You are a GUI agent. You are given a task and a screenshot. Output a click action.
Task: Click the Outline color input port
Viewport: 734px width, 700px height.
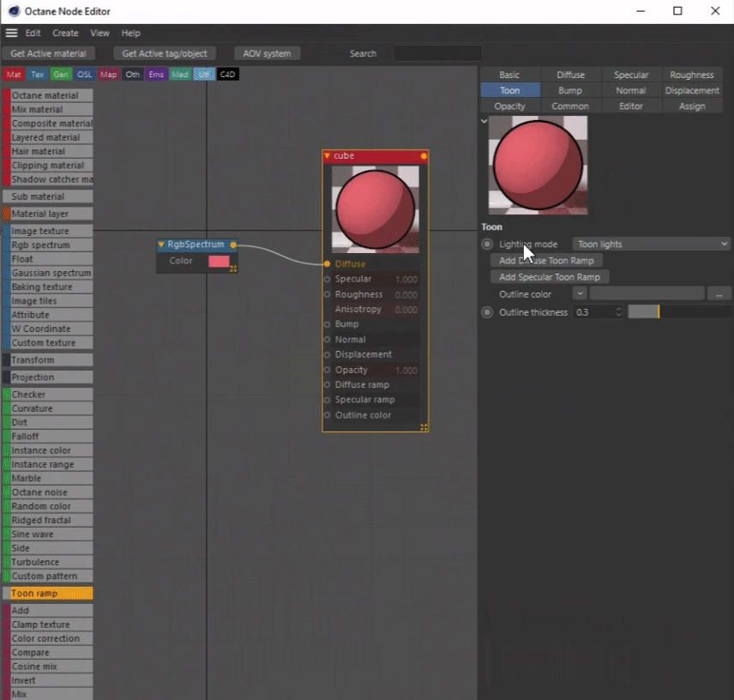click(328, 415)
